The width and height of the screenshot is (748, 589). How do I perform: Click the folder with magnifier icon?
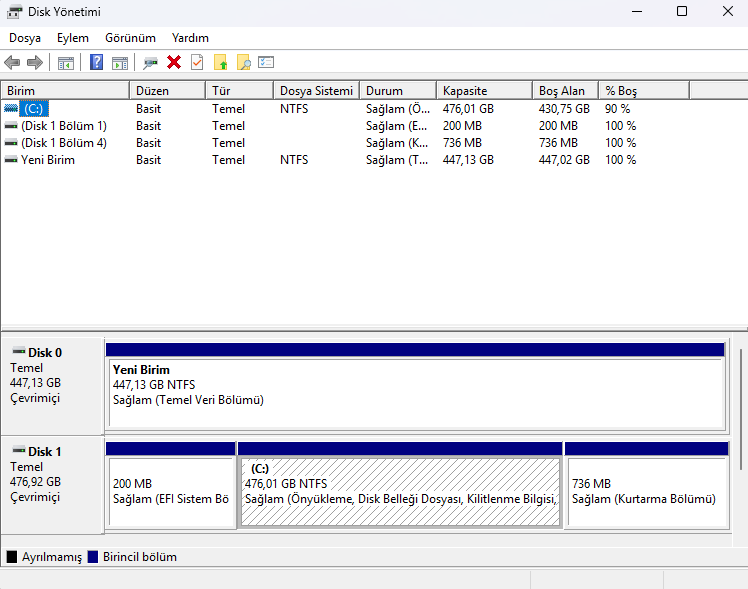point(243,62)
